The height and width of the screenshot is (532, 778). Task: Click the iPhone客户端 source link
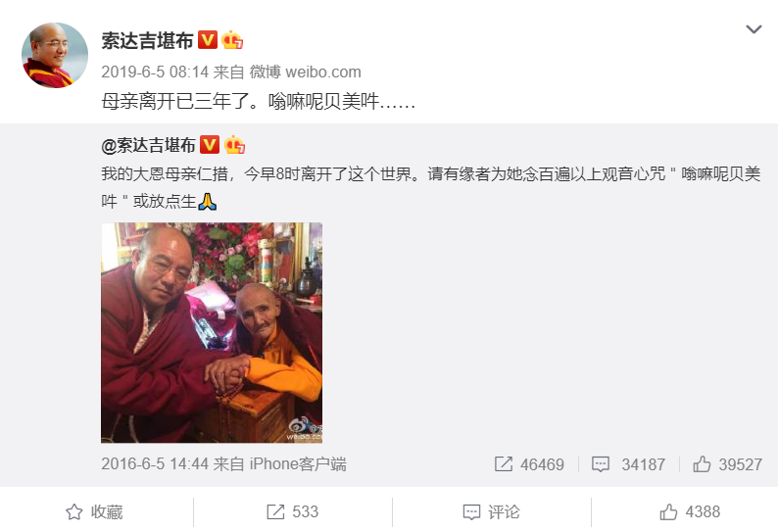coord(298,464)
